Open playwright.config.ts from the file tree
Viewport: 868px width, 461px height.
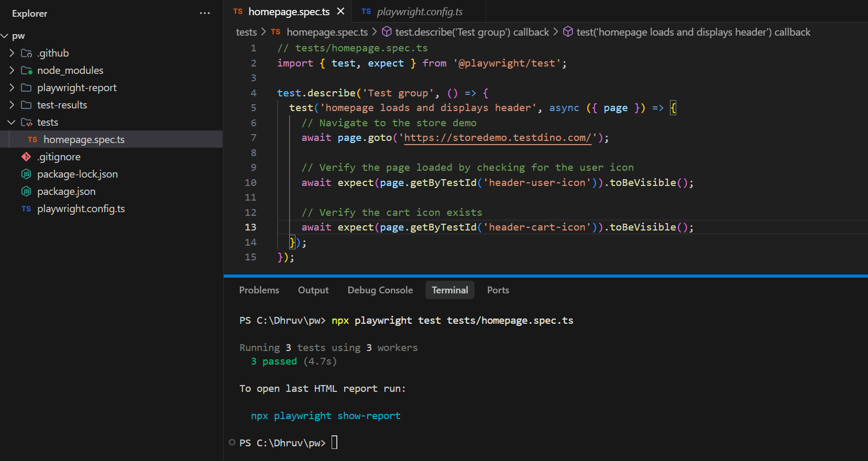81,208
